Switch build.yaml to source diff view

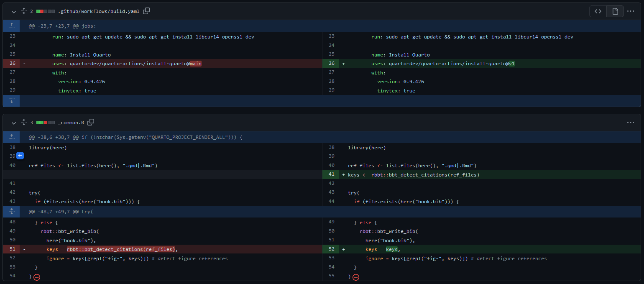pos(598,11)
